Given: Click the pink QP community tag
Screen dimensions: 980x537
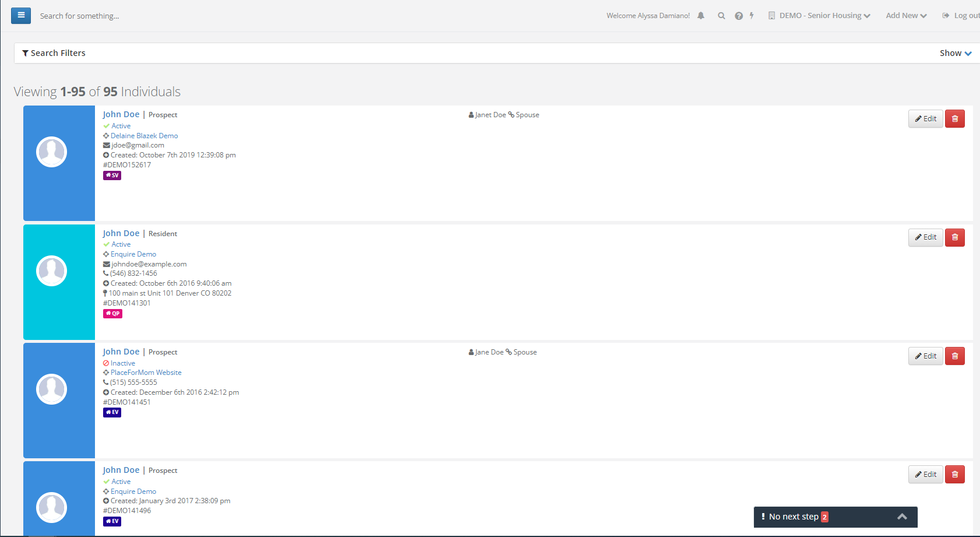Looking at the screenshot, I should (112, 314).
